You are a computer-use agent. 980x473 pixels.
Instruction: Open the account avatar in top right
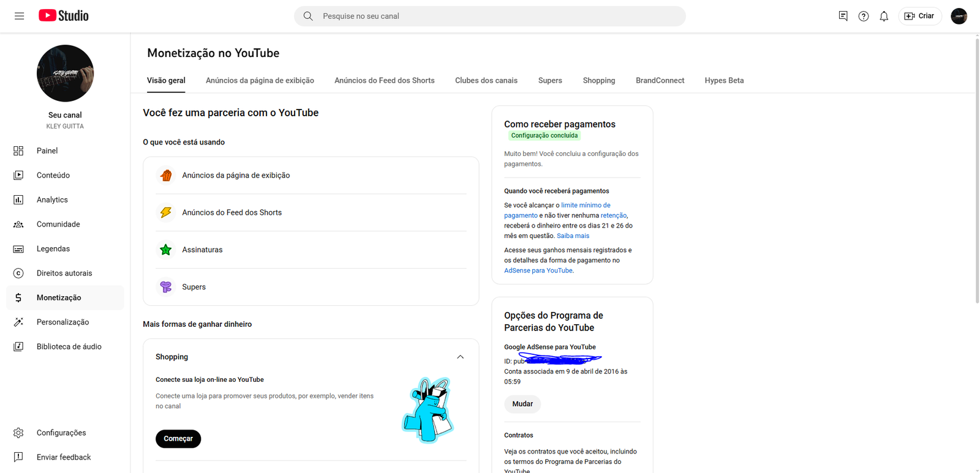[959, 16]
